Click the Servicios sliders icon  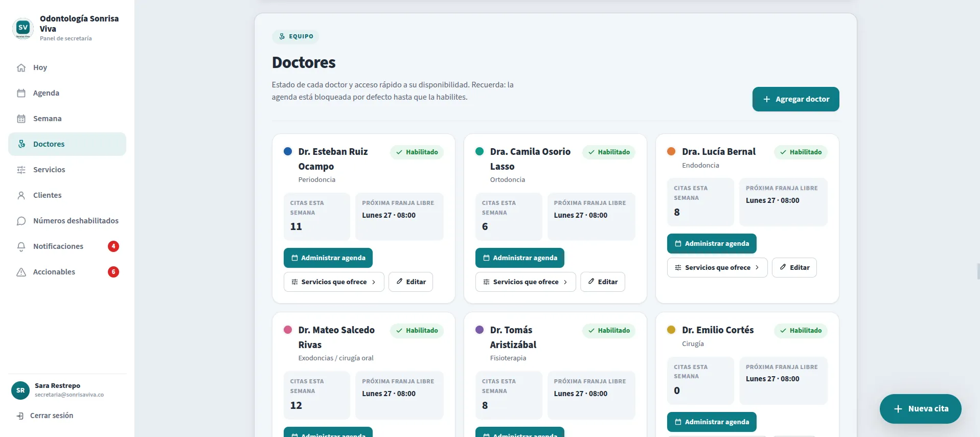(x=21, y=170)
